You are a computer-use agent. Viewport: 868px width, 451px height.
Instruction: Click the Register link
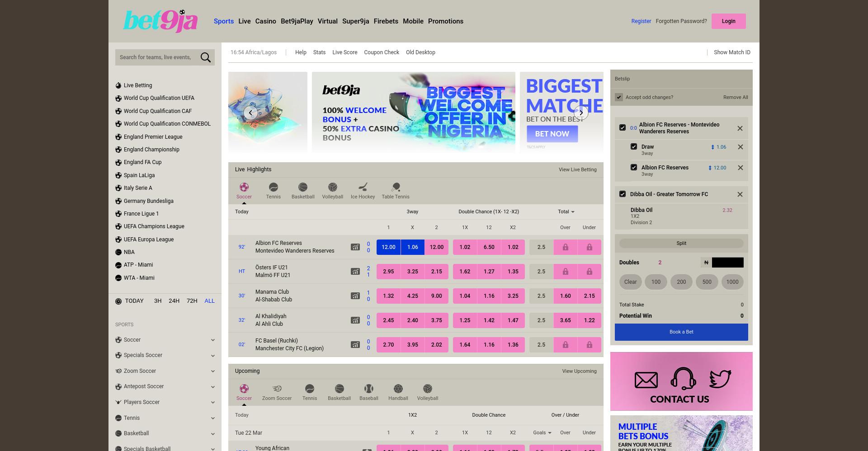click(x=641, y=21)
